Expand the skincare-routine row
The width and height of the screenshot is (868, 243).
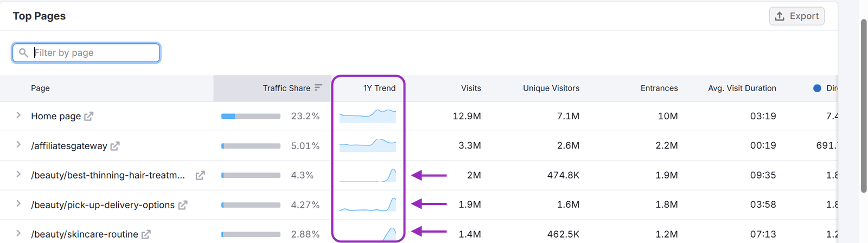(x=18, y=234)
